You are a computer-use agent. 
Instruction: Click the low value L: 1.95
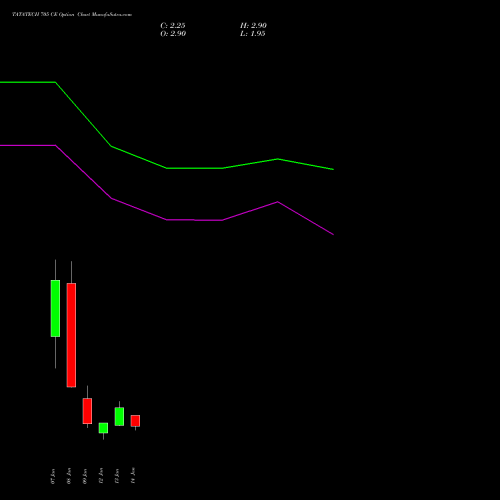click(x=253, y=34)
